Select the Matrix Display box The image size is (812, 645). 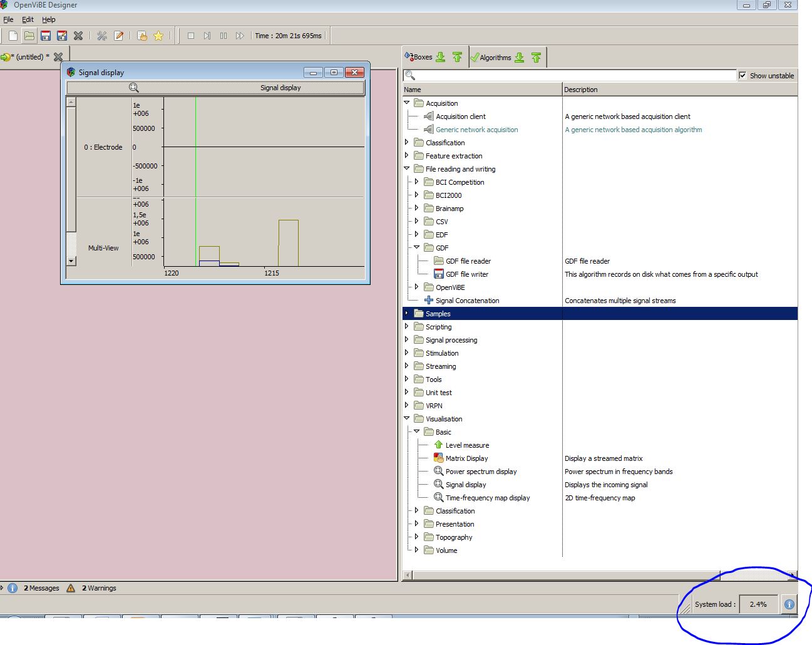coord(466,458)
